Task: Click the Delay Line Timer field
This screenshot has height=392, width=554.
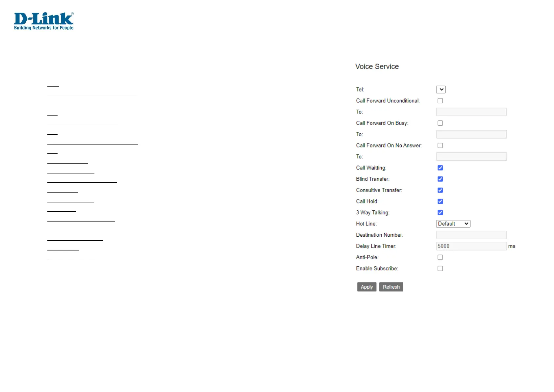Action: click(471, 246)
